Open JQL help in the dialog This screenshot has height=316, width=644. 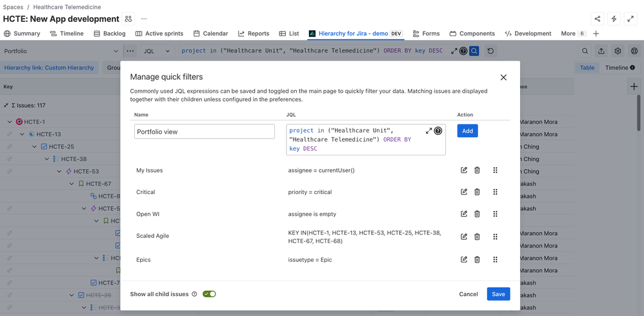438,131
